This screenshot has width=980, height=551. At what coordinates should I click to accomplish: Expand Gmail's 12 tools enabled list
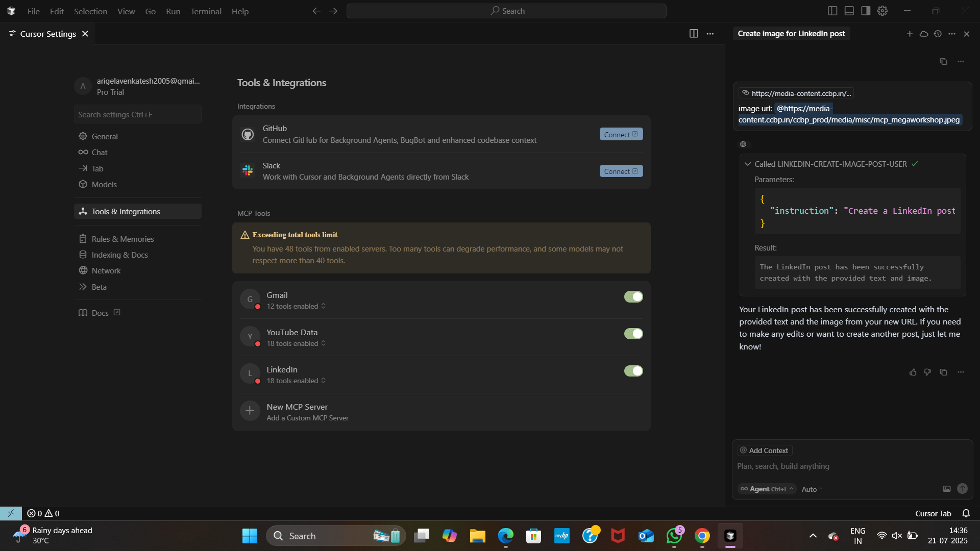tap(296, 306)
